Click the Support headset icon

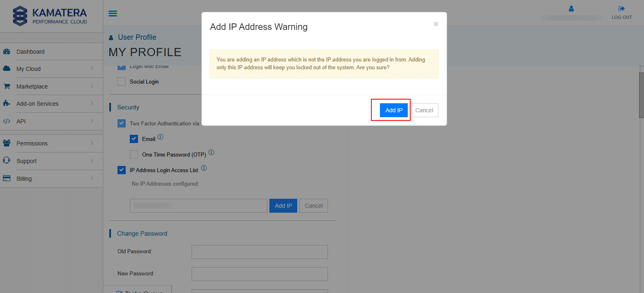click(x=7, y=161)
